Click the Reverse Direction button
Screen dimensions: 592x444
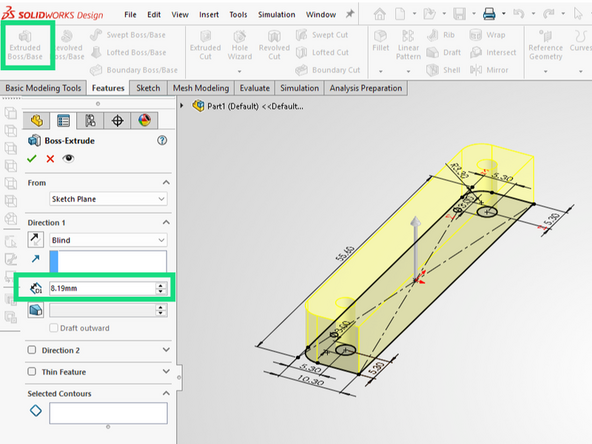click(x=35, y=239)
